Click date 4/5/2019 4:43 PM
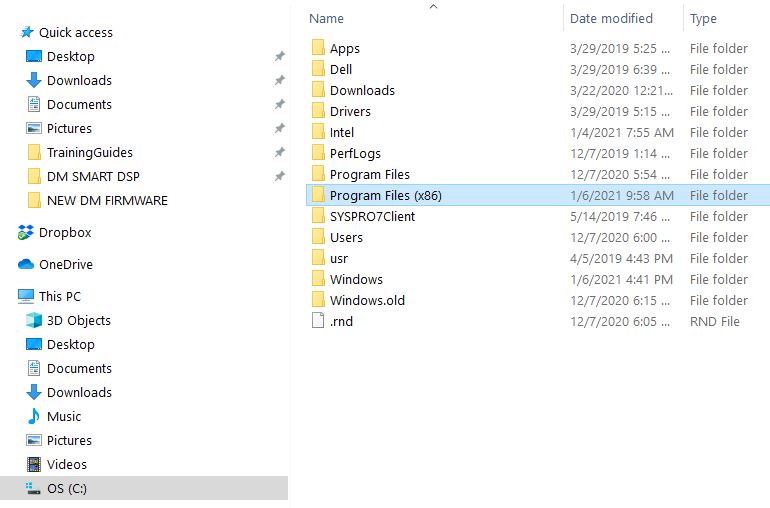 [x=621, y=258]
